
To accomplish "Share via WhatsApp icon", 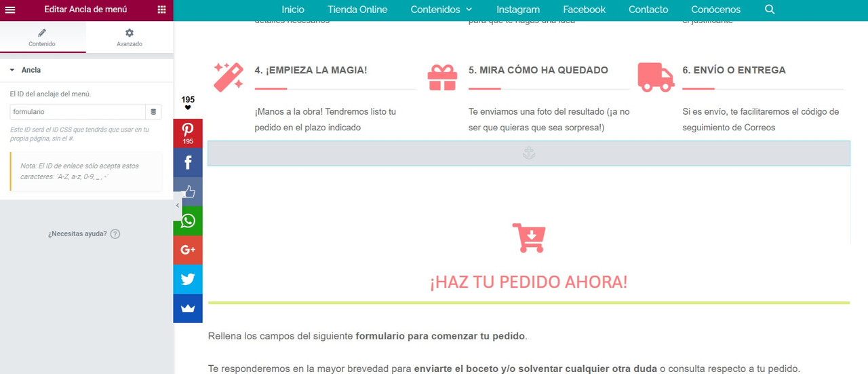I will (x=188, y=221).
